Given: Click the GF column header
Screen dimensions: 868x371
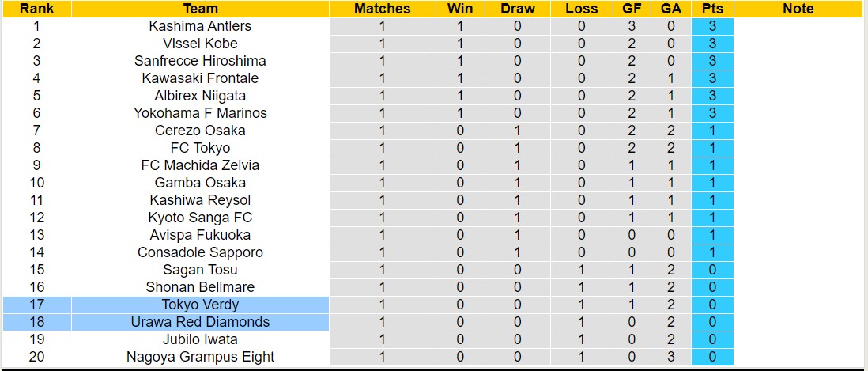Looking at the screenshot, I should [632, 9].
